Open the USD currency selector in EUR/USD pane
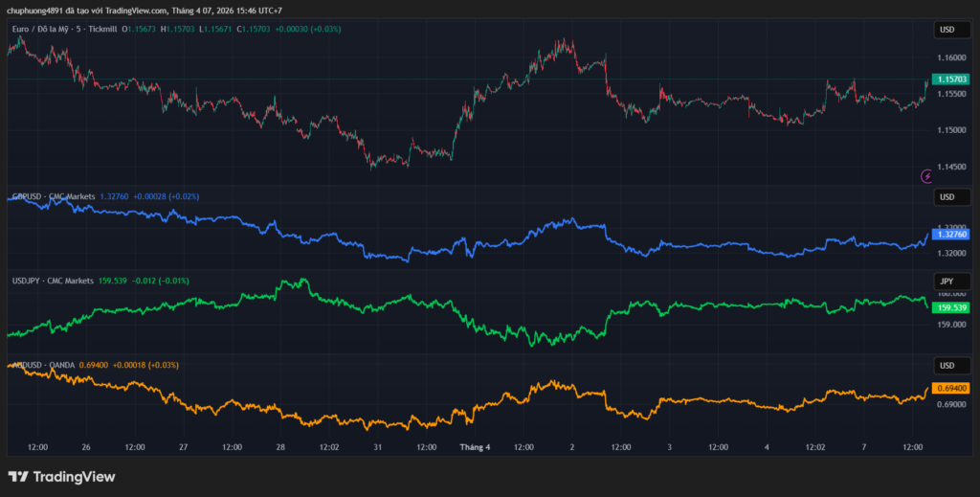This screenshot has width=980, height=497. click(x=947, y=30)
